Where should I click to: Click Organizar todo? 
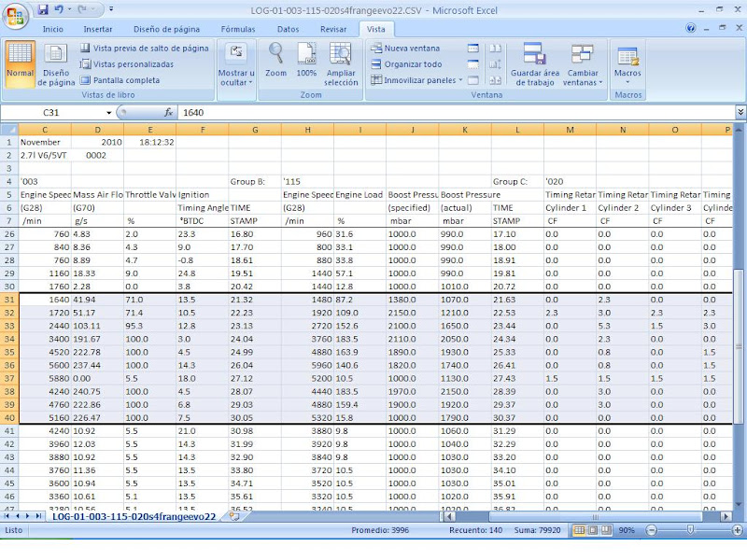point(406,64)
